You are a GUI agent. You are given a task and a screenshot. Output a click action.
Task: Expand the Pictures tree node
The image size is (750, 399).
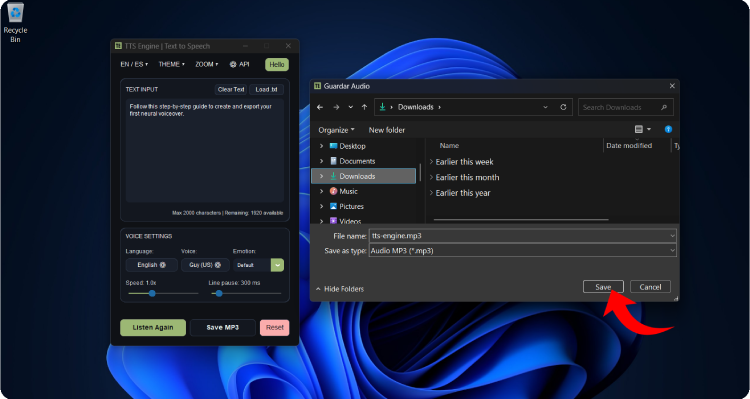(321, 206)
